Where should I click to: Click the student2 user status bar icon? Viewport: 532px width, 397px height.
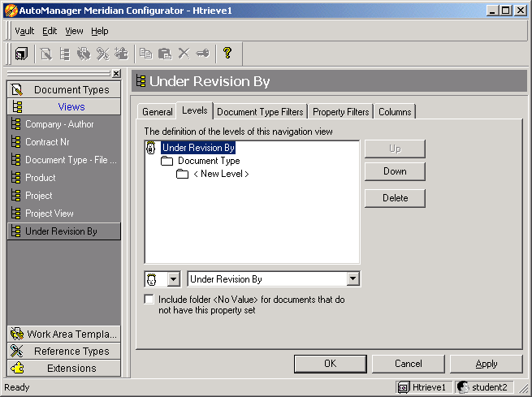[x=463, y=386]
